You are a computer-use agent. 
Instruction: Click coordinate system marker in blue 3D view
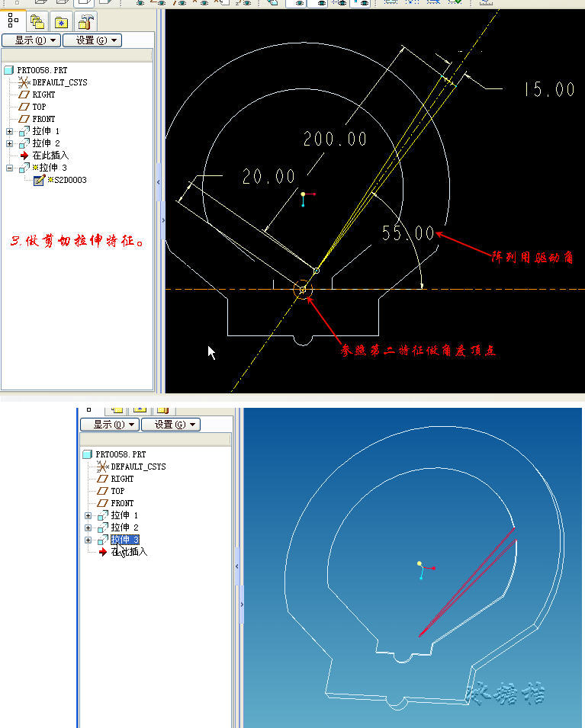click(424, 568)
